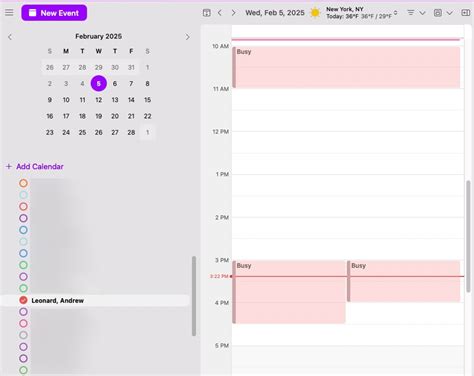Click the 12 PM time label
The image size is (474, 376).
(x=221, y=132)
